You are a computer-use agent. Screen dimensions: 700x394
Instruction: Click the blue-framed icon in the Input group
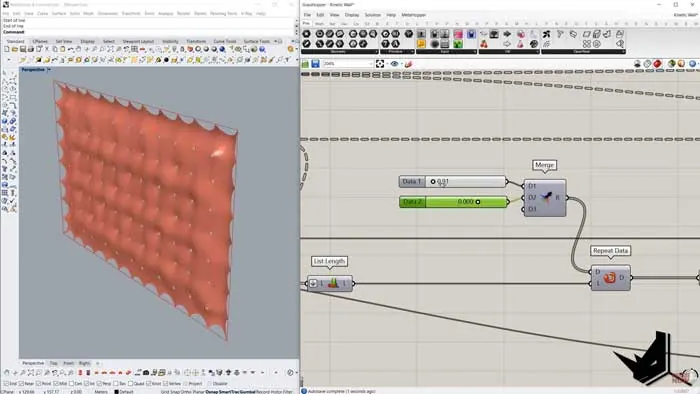(x=471, y=34)
